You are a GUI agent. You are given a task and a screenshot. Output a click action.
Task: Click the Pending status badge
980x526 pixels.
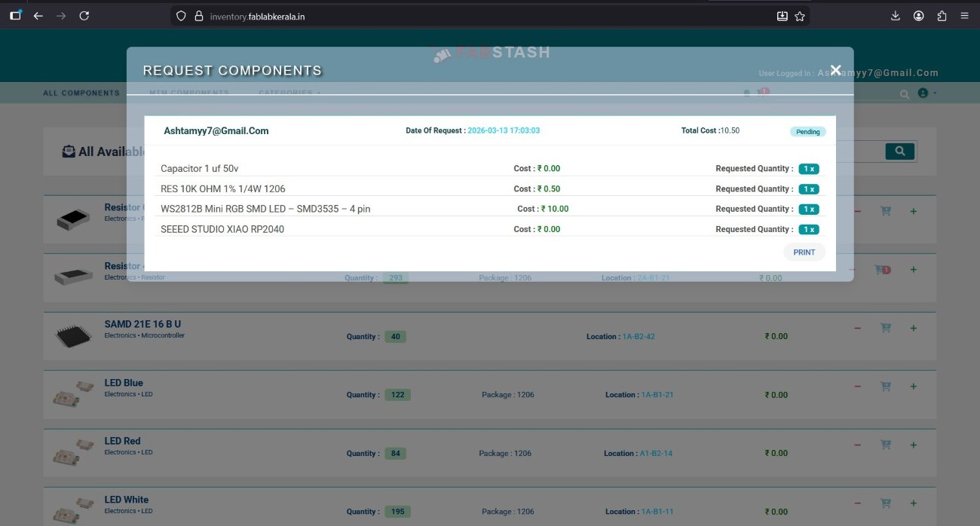pos(808,132)
